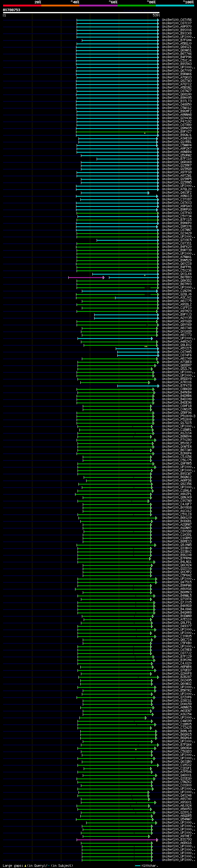The width and height of the screenshot is (197, 868).
Task: Open hit UniRef100_O48850
Action: [176, 104]
